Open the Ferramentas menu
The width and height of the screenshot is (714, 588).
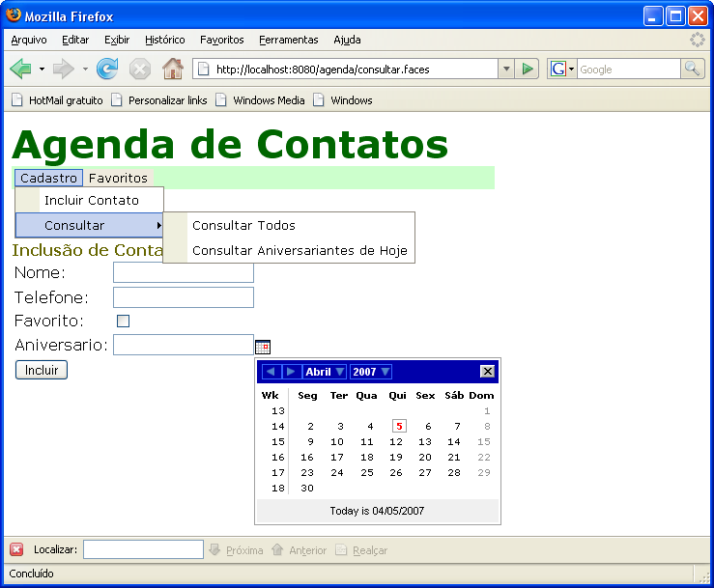tap(288, 40)
